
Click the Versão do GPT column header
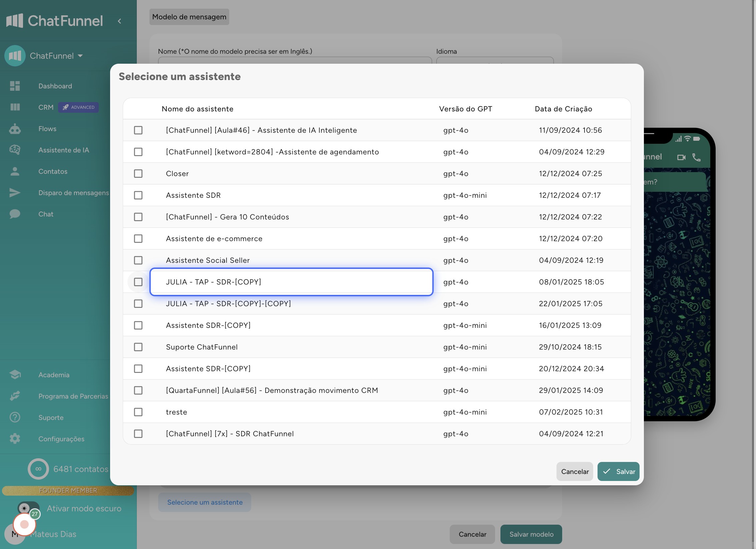[x=465, y=109]
